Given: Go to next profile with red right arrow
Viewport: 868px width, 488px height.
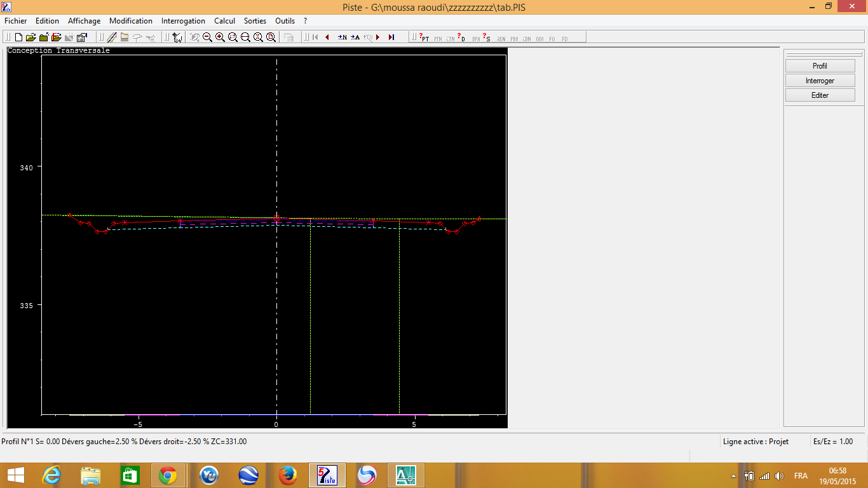Looking at the screenshot, I should click(378, 37).
